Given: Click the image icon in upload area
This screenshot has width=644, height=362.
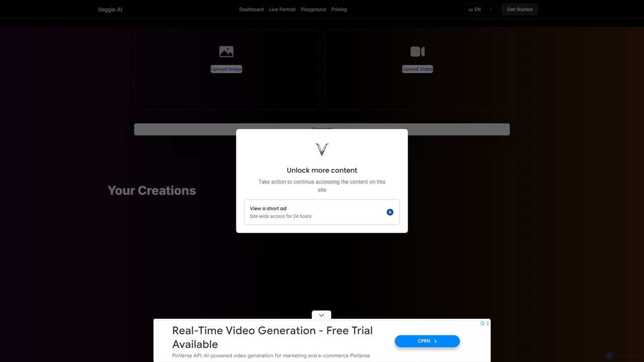Looking at the screenshot, I should coord(226,51).
